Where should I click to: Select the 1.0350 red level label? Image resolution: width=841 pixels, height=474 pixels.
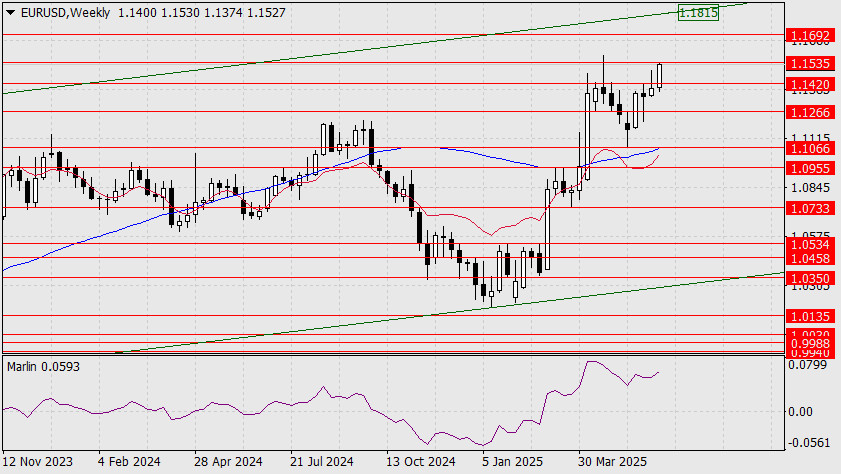click(x=810, y=279)
